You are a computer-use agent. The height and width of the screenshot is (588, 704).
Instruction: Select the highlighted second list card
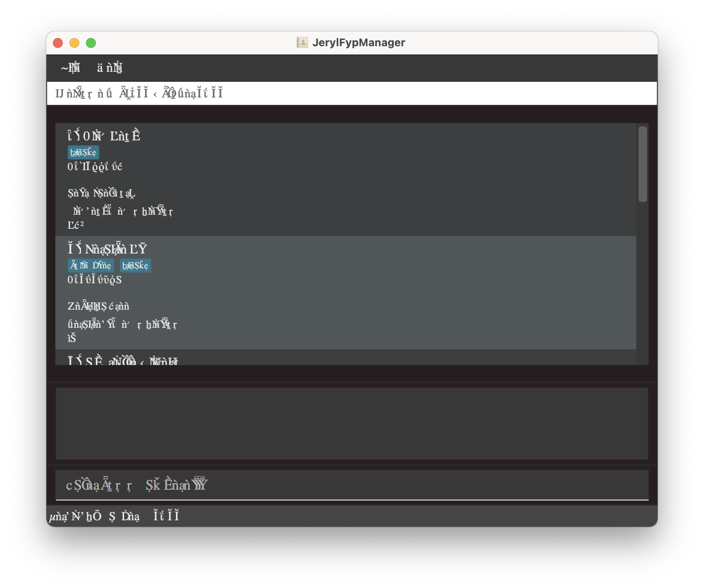(346, 293)
